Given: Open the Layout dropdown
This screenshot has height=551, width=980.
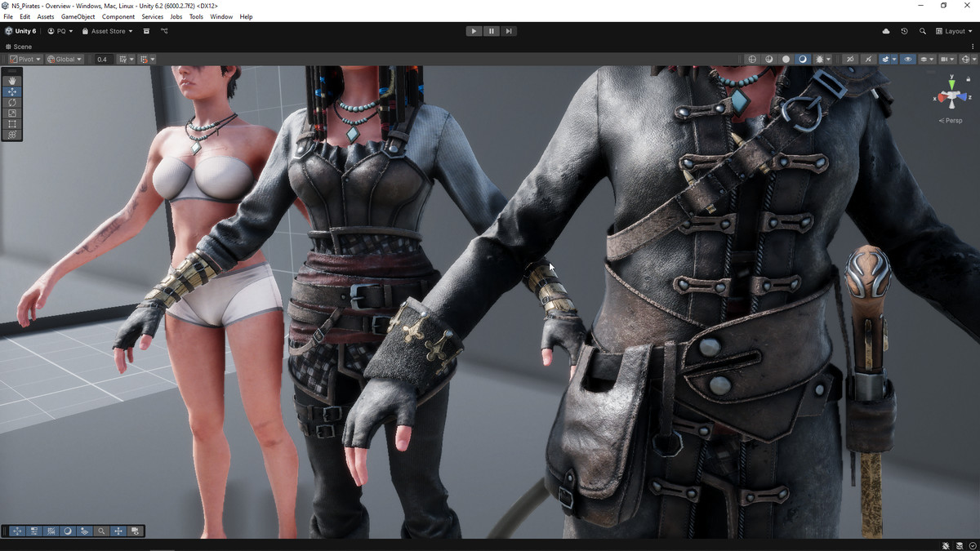Looking at the screenshot, I should [x=954, y=31].
